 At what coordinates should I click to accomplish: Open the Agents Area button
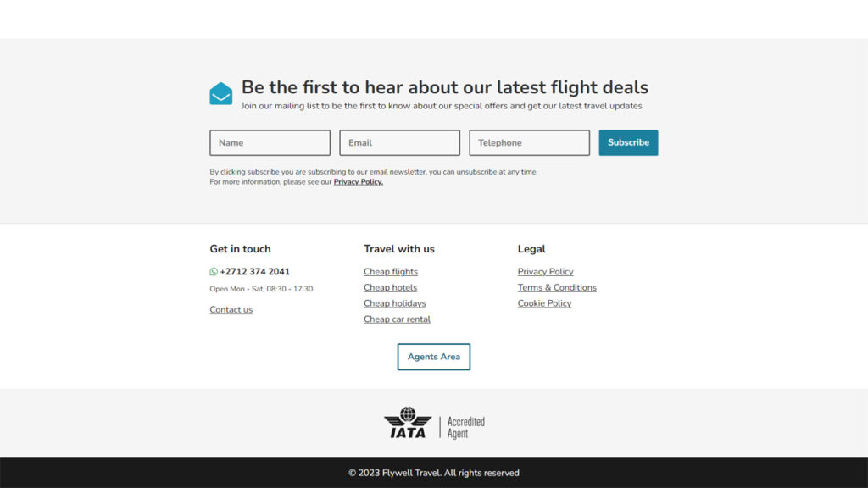click(x=434, y=357)
